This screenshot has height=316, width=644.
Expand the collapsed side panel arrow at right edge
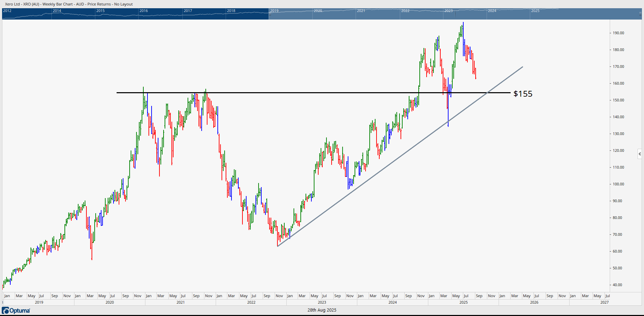[640, 154]
